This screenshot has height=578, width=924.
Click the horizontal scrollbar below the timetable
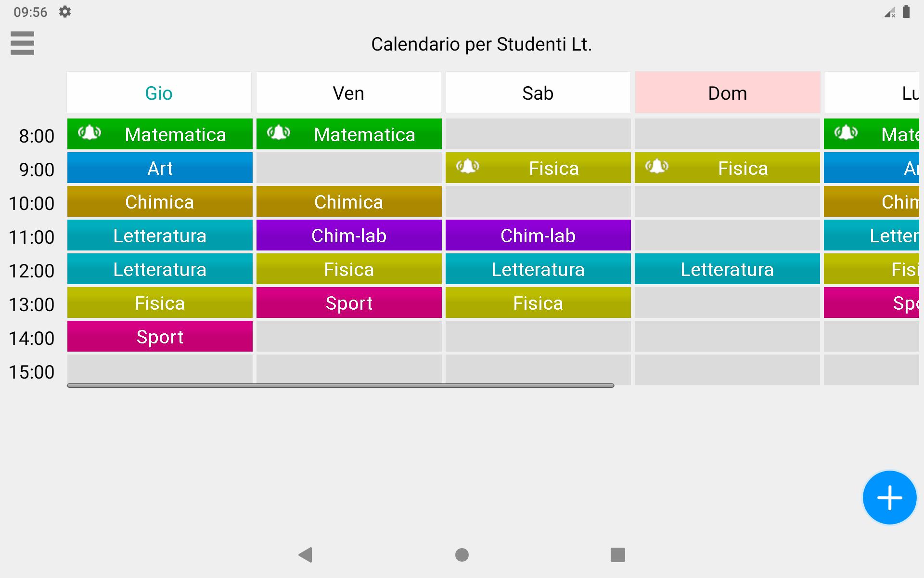click(341, 385)
